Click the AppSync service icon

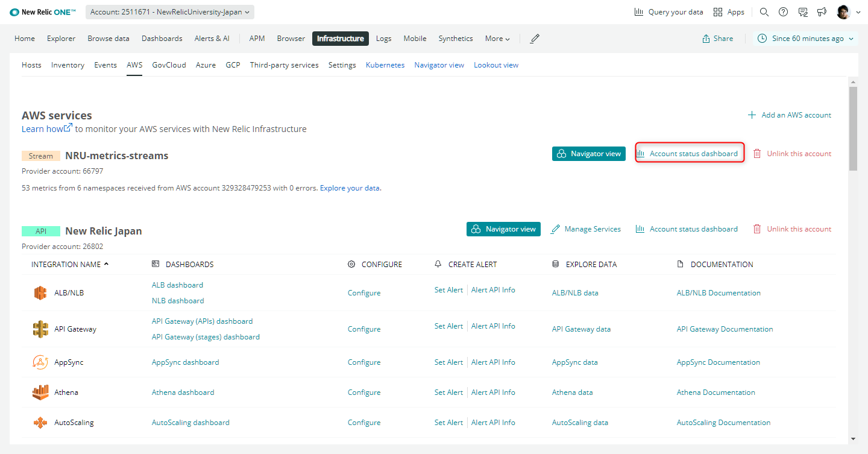(x=40, y=362)
